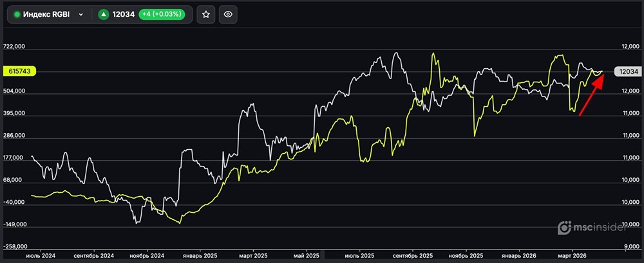Click the green up-triangle price indicator
The width and height of the screenshot is (644, 263).
(x=104, y=14)
